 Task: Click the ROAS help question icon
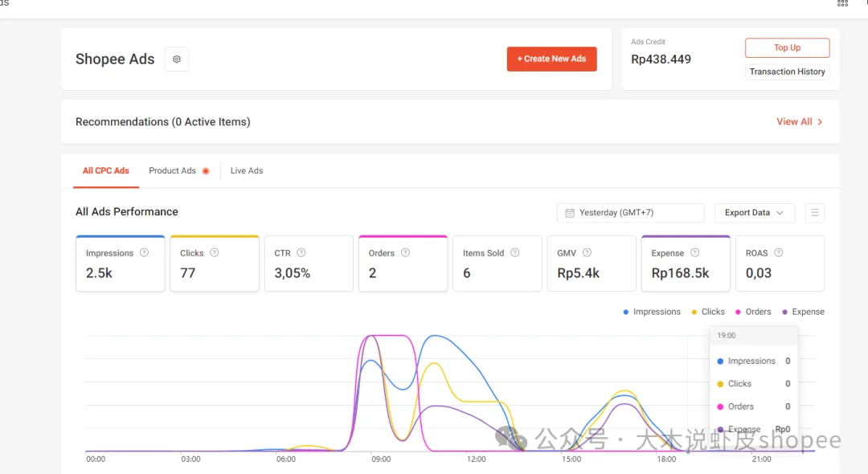tap(778, 253)
